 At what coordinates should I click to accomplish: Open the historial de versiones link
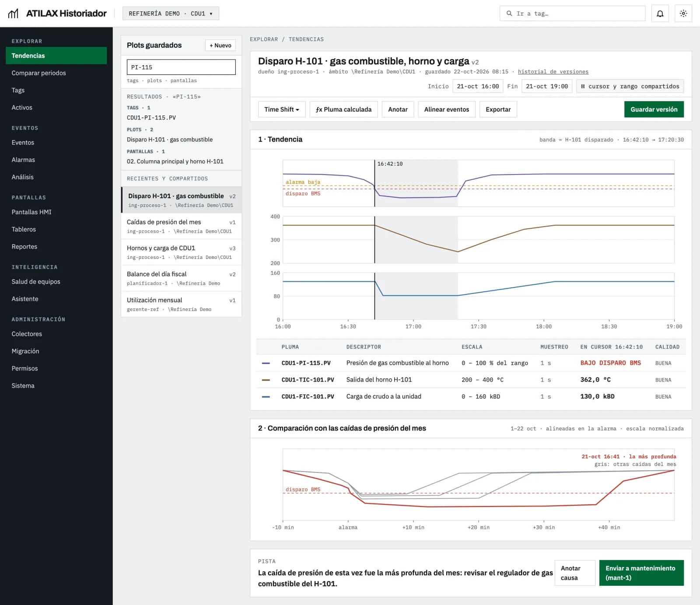[553, 72]
